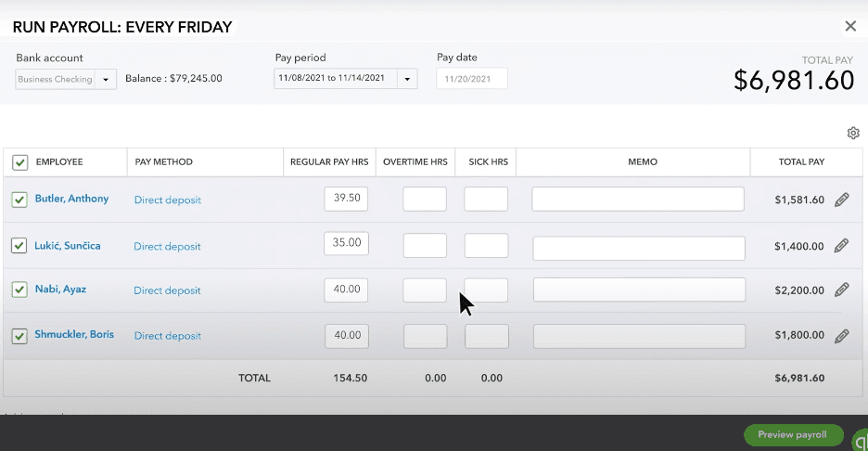Click the total regular hours 154.50
868x451 pixels.
pos(350,378)
